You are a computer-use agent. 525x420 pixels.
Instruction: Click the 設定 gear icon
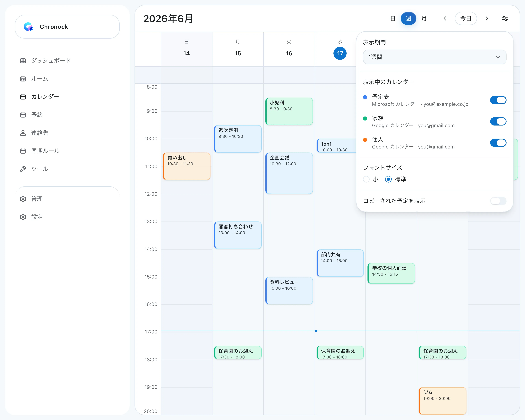[x=23, y=217]
